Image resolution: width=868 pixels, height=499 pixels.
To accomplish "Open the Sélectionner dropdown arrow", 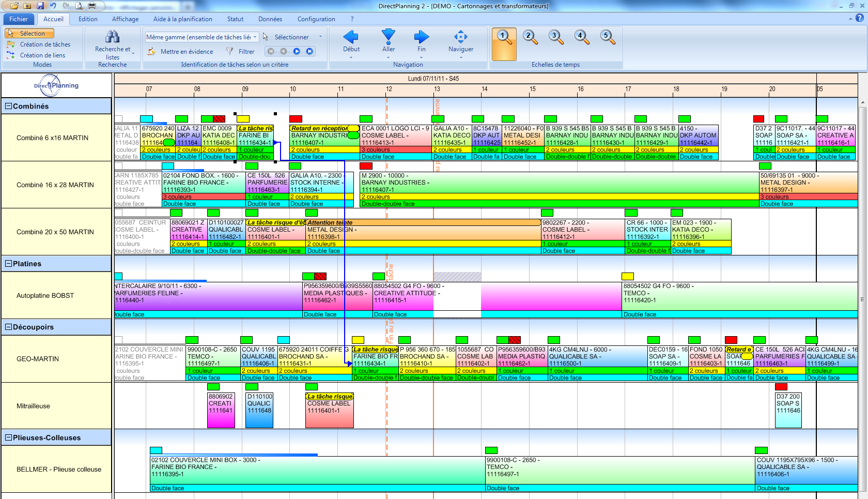I will [x=320, y=37].
